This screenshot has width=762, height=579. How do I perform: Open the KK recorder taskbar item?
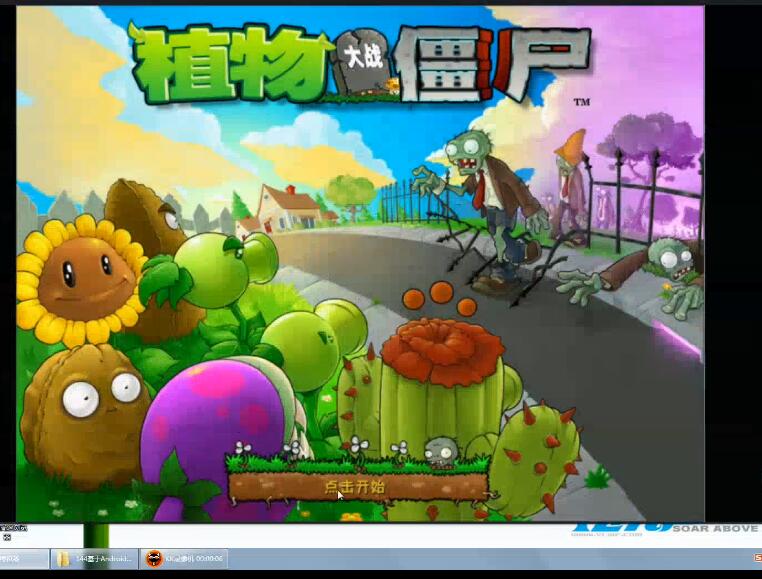[x=185, y=559]
